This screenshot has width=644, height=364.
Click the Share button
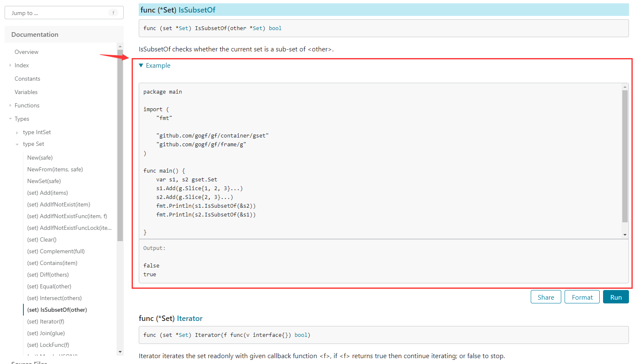click(545, 297)
